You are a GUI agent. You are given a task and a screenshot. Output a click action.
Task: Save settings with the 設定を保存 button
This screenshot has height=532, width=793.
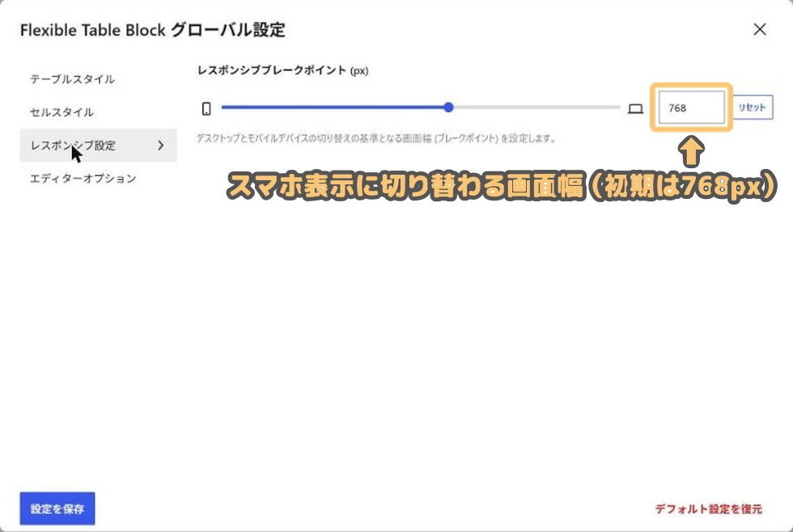pyautogui.click(x=57, y=509)
